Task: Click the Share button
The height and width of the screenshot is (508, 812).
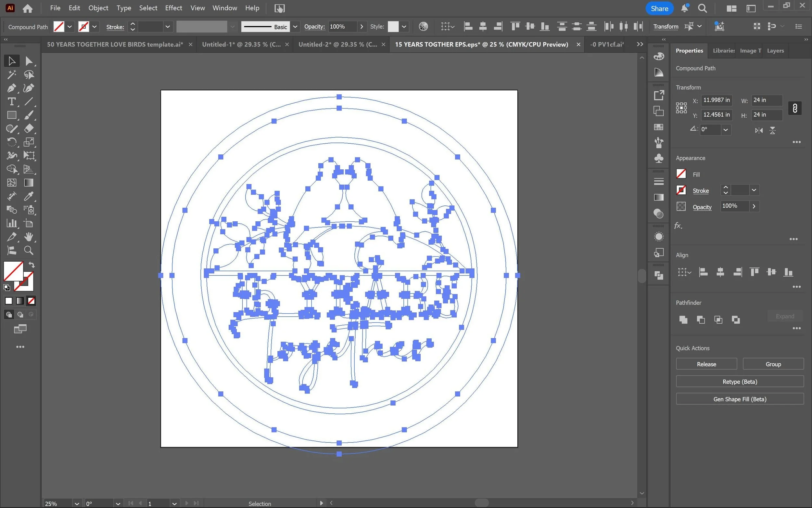Action: (659, 8)
